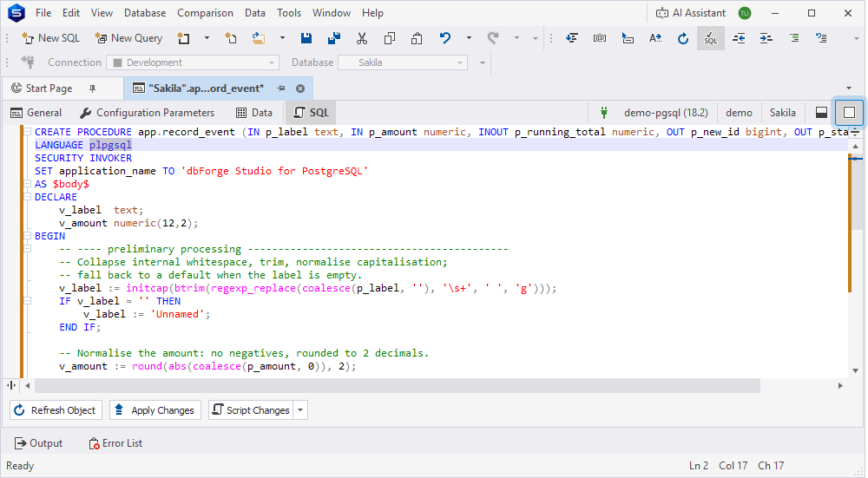Click the Format Document icon
Image resolution: width=868 pixels, height=478 pixels.
(x=572, y=38)
